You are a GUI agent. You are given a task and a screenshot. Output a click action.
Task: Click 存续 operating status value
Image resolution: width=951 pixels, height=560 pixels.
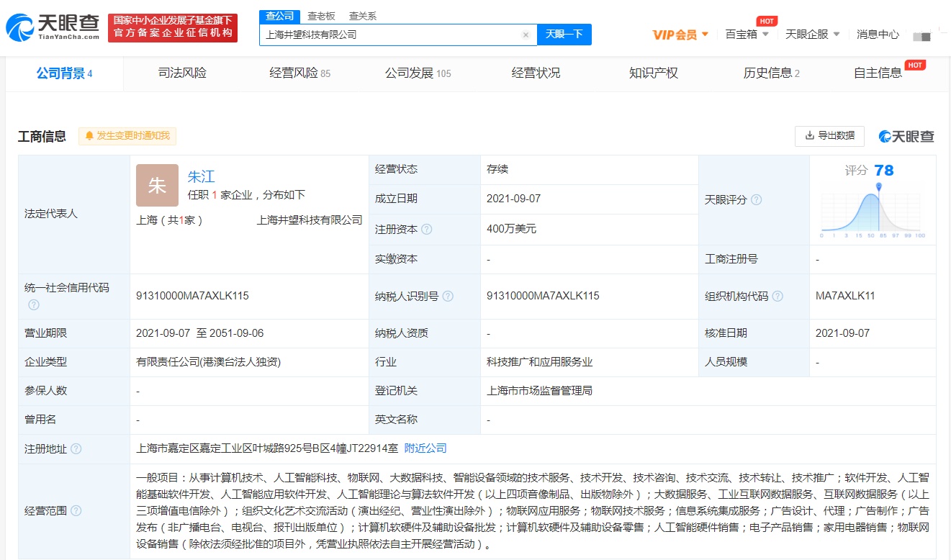[497, 169]
